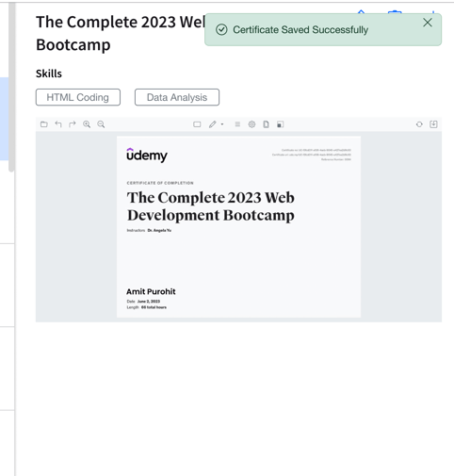Click the refresh icon in viewer toolbar
This screenshot has height=476, width=454.
click(x=419, y=124)
